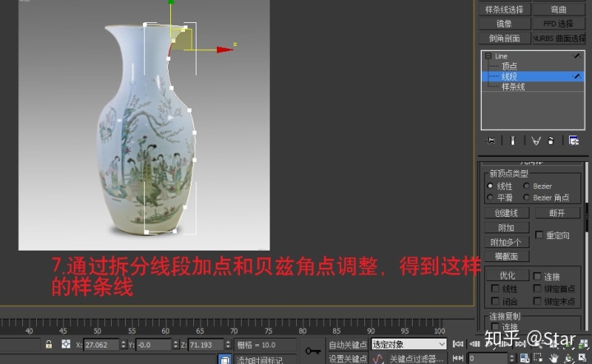The image size is (592, 364).
Task: Enable 连接 checkbox beside 优化
Action: 537,276
